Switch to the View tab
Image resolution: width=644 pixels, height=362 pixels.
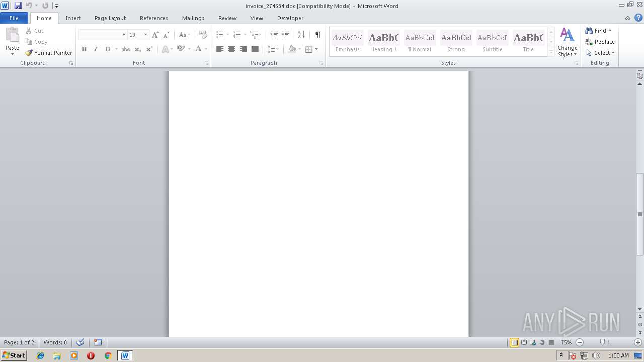click(257, 18)
